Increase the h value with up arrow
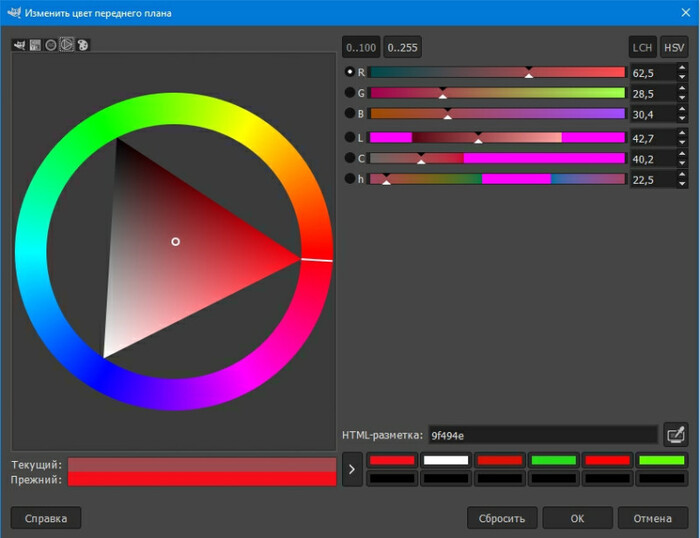 point(682,175)
